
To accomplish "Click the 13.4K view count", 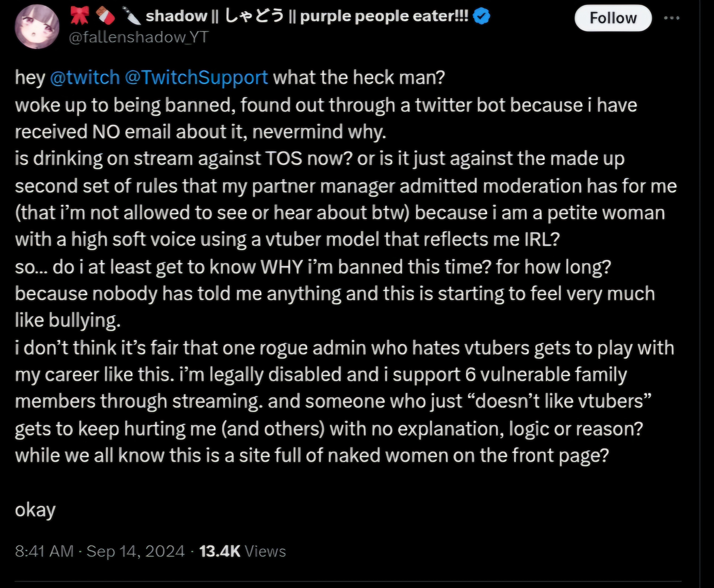I will coord(220,551).
